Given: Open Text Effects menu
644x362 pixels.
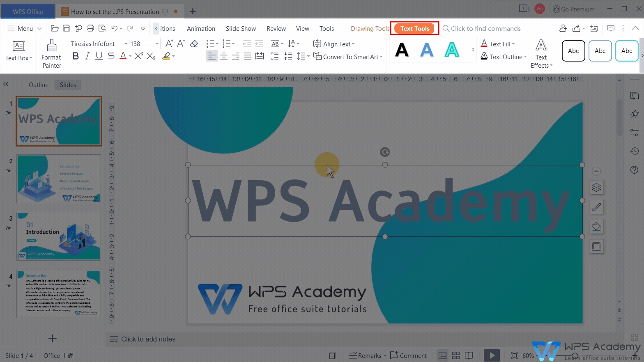Looking at the screenshot, I should pos(541,54).
